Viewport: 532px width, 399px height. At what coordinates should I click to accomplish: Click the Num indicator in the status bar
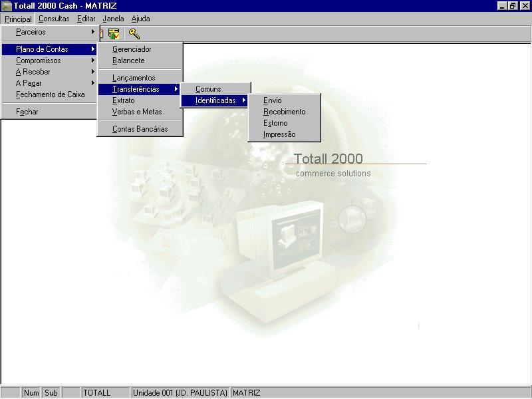point(31,393)
